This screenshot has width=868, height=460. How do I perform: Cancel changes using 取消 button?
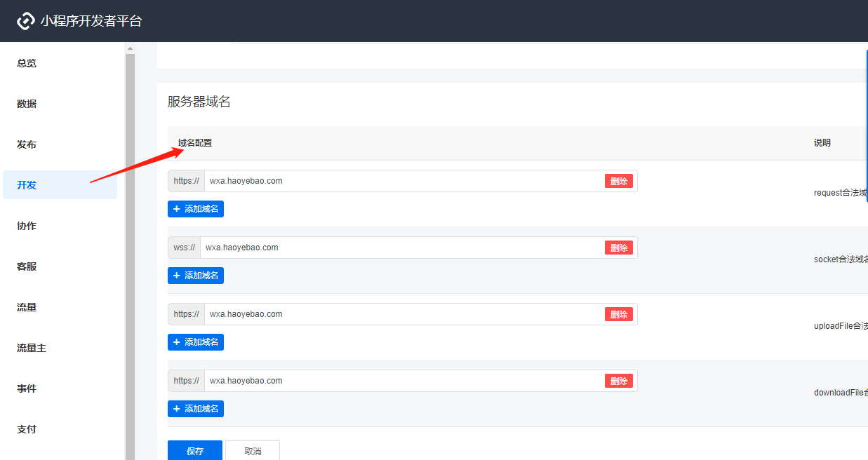point(253,451)
